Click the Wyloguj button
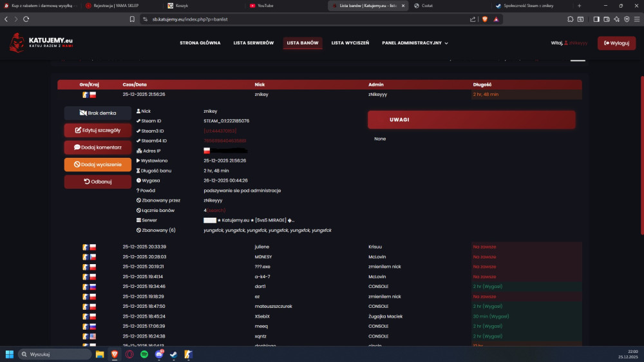This screenshot has width=644, height=362. (x=616, y=43)
